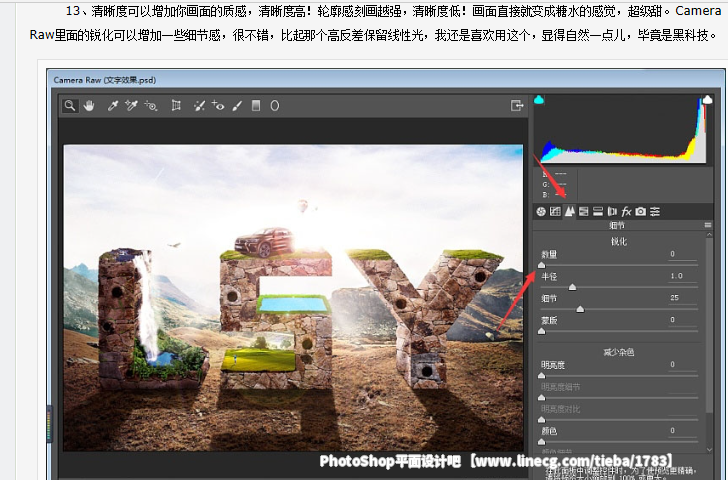
Task: Activate the Graduated Filter tool
Action: click(x=256, y=106)
